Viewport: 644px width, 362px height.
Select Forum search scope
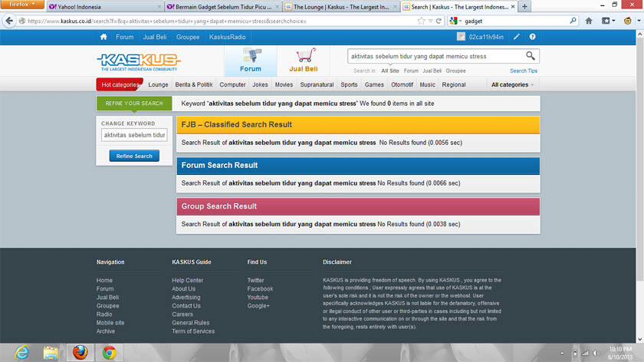[411, 71]
